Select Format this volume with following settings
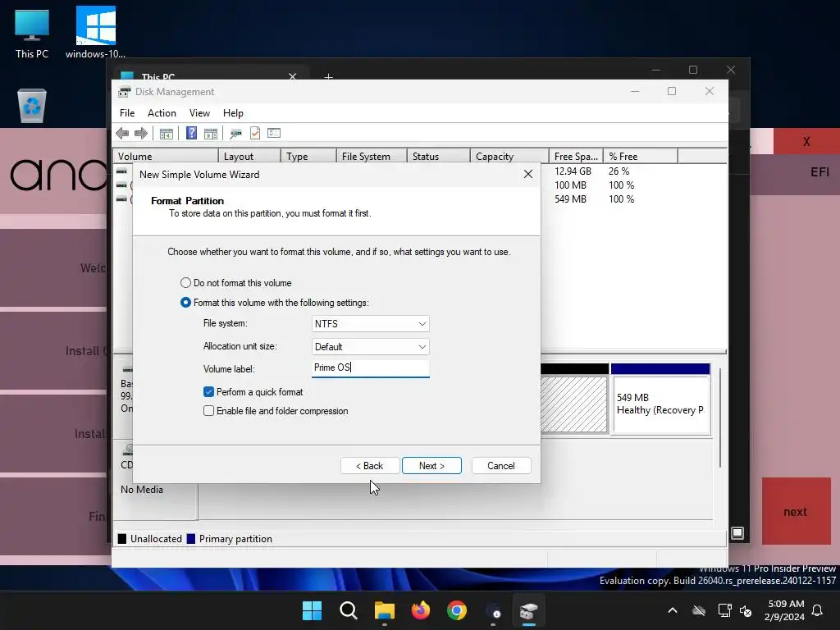This screenshot has width=840, height=630. coord(185,303)
